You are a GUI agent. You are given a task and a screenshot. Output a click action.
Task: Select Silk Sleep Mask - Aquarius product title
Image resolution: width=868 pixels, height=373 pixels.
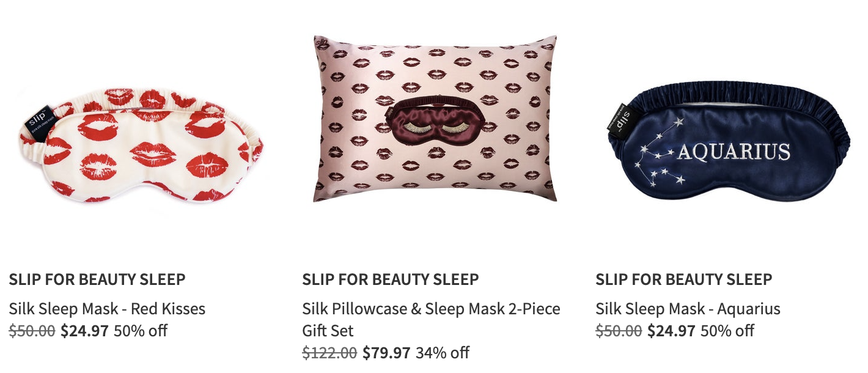tap(688, 309)
